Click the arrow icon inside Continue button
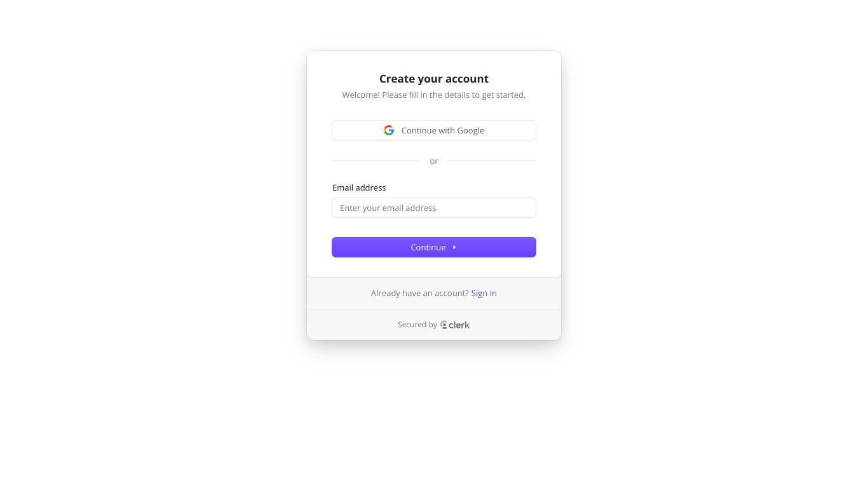The width and height of the screenshot is (868, 488). click(x=454, y=247)
